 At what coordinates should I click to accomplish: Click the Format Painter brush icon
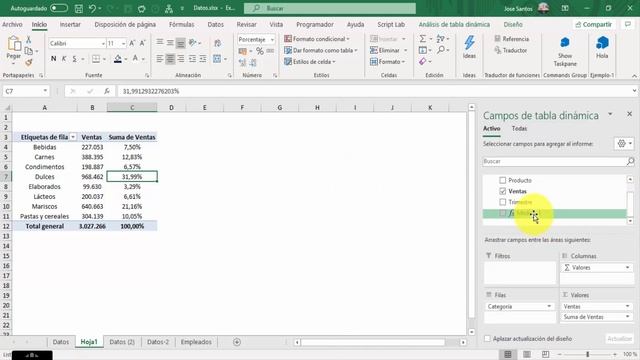coord(29,62)
